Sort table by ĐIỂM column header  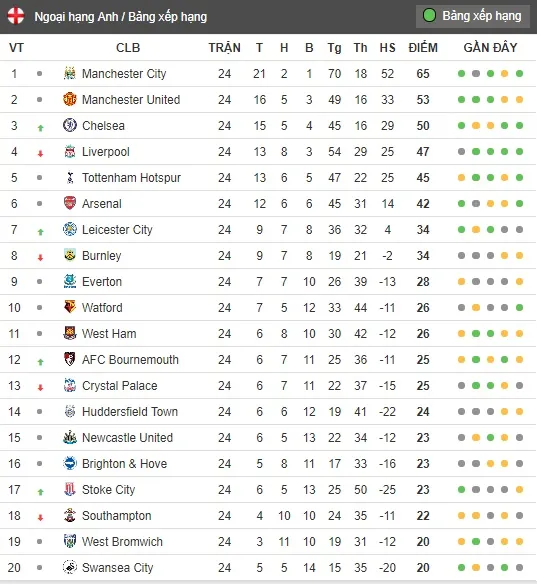(423, 48)
